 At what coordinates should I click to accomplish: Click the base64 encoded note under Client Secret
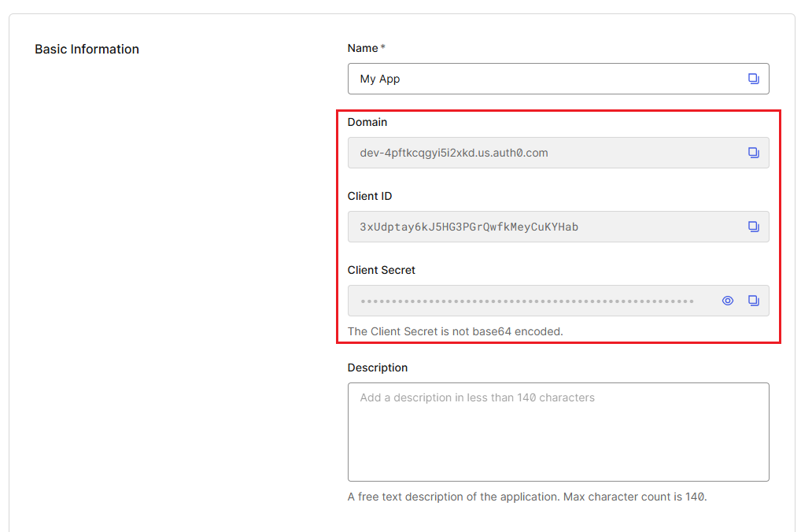pyautogui.click(x=456, y=331)
